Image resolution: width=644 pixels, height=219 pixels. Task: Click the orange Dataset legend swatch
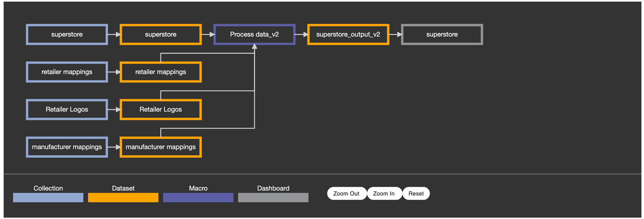click(123, 198)
